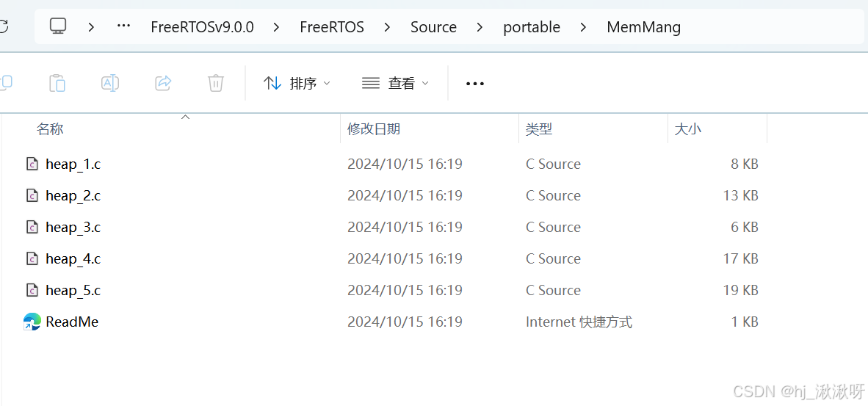Click the 19 KB size cell
This screenshot has height=406, width=868.
(x=741, y=291)
